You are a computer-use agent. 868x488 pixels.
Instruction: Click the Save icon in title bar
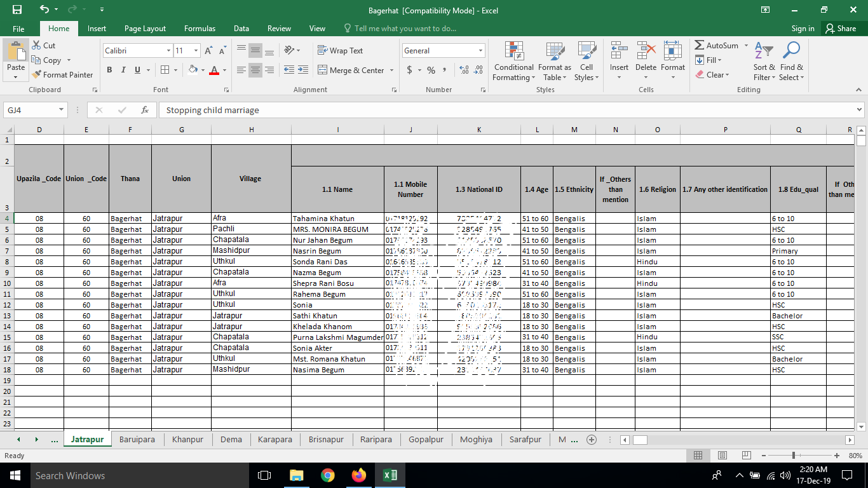coord(17,10)
